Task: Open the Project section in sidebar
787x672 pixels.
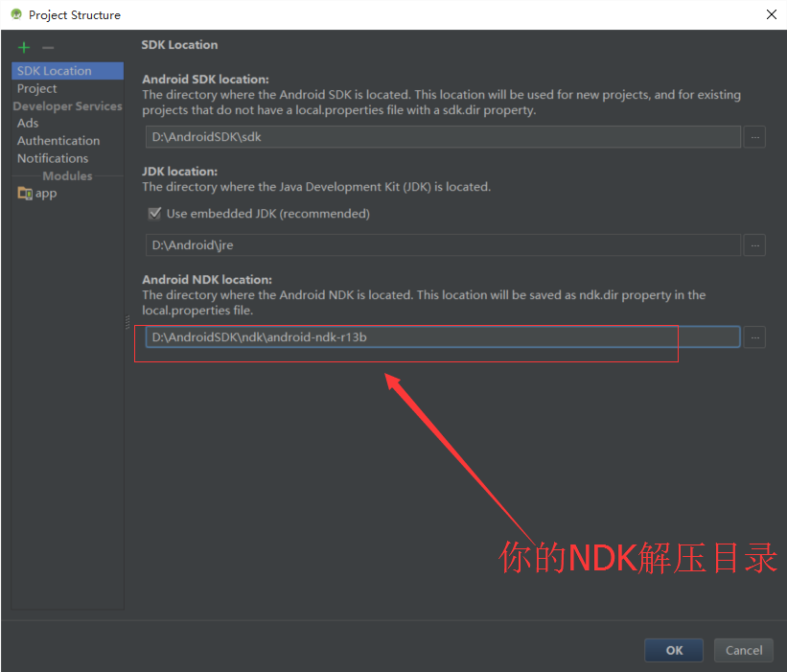Action: pyautogui.click(x=37, y=88)
